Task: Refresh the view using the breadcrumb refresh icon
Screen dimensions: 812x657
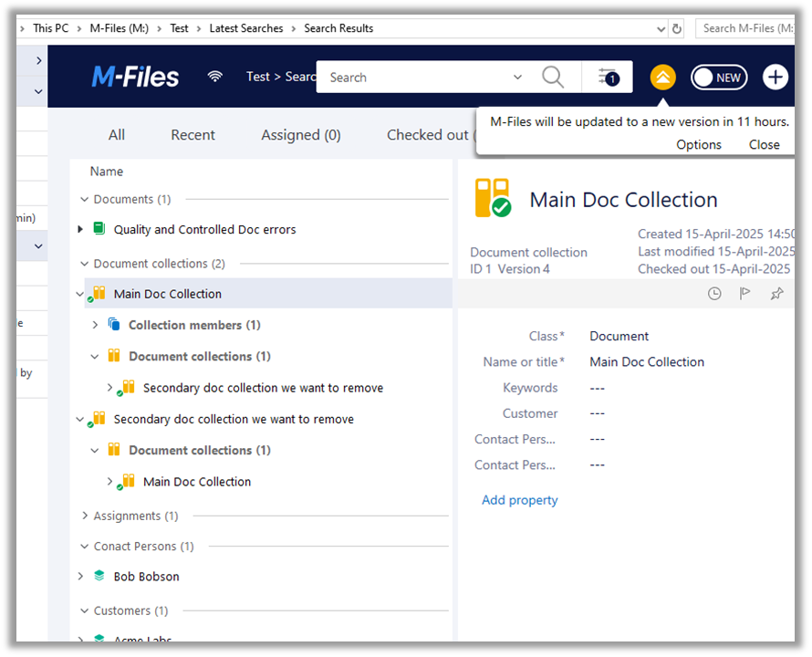Action: [x=676, y=28]
